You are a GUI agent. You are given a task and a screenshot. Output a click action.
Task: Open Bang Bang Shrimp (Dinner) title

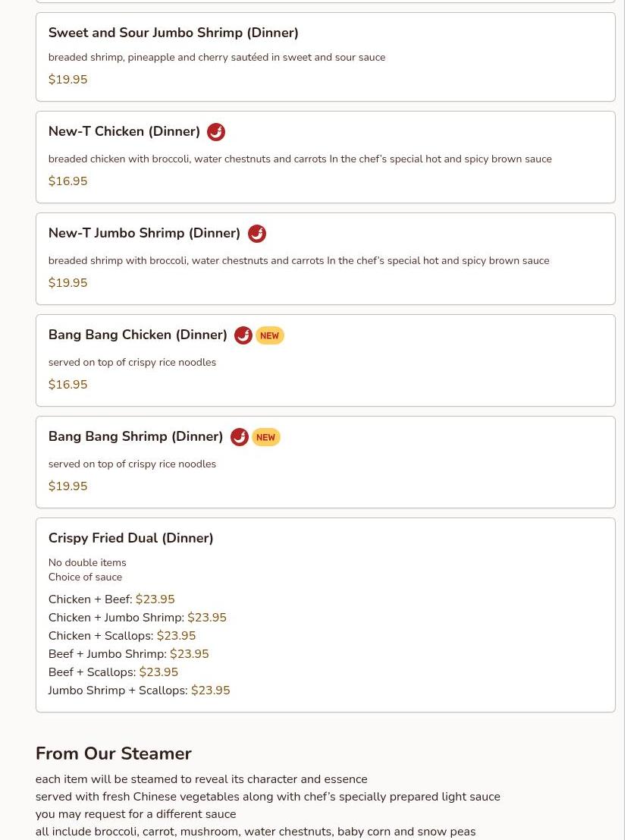click(x=136, y=436)
